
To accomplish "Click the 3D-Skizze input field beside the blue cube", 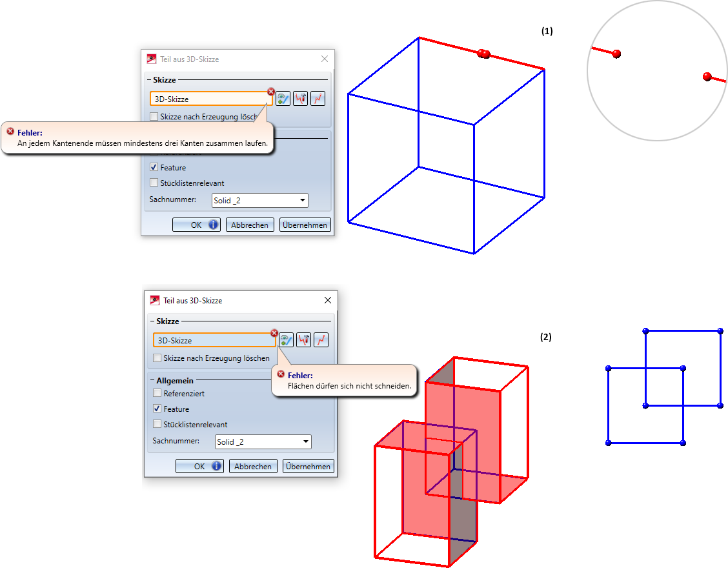I will (211, 99).
